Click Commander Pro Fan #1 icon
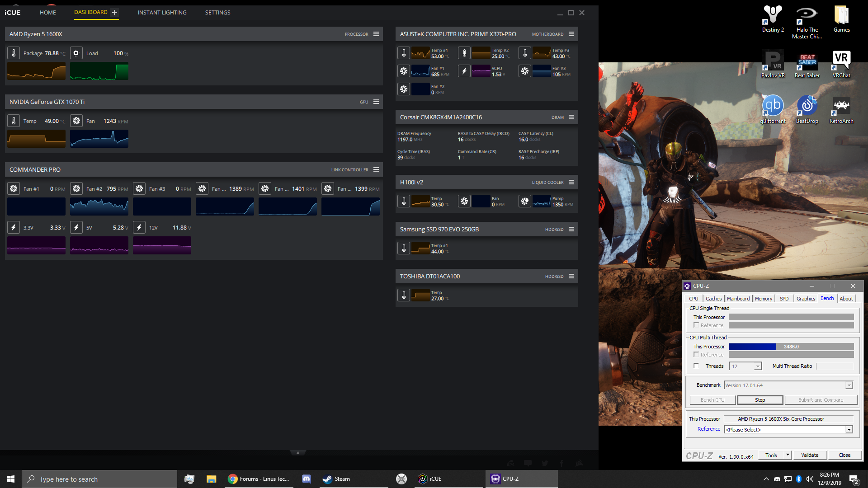 [x=14, y=189]
